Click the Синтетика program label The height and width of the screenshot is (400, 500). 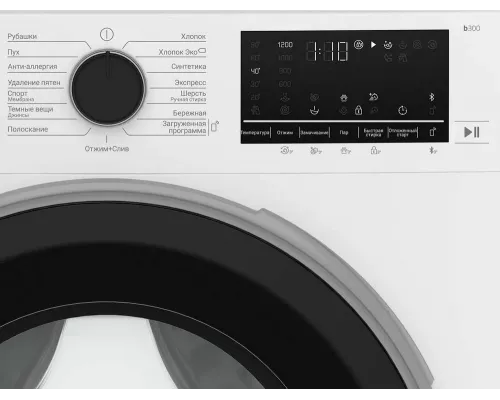coord(189,67)
